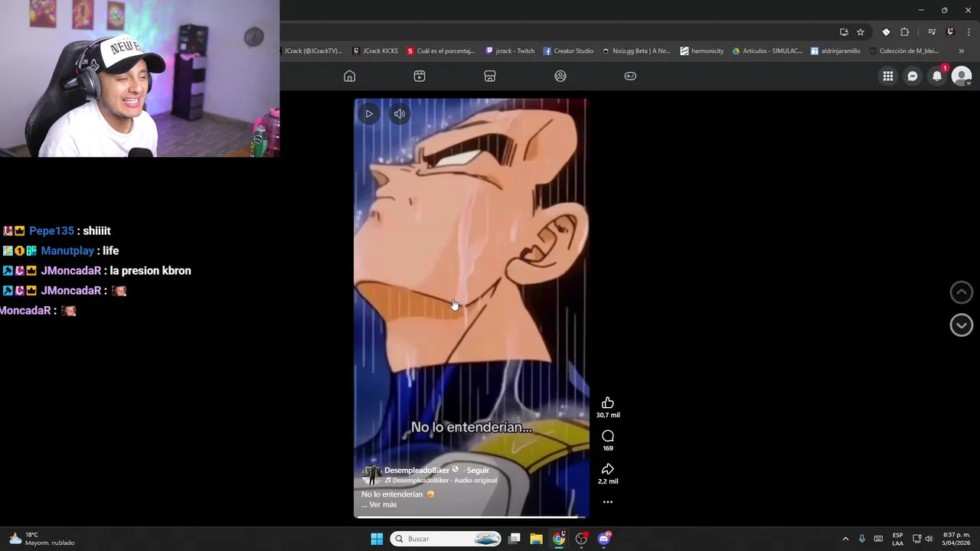Seek on the reel progress bar
Viewport: 980px width, 551px height.
coord(471,517)
